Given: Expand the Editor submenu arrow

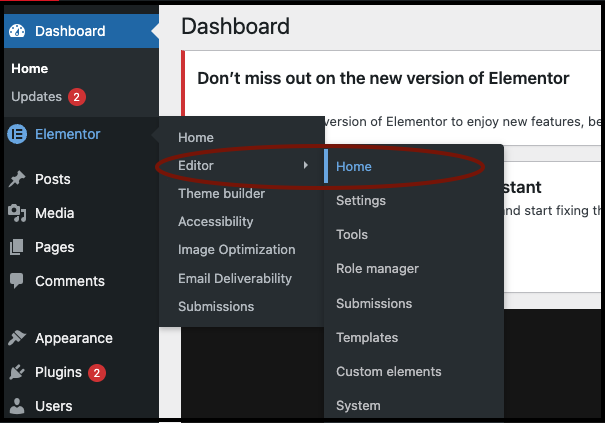Looking at the screenshot, I should click(x=306, y=165).
